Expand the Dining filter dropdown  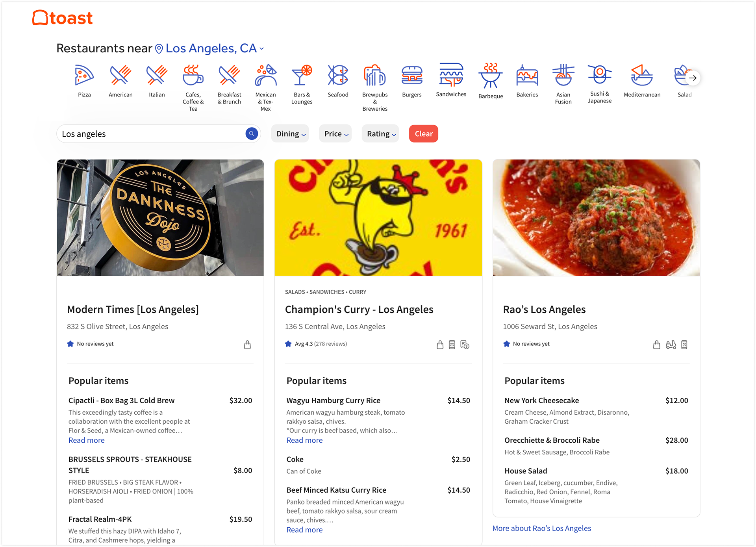(290, 134)
